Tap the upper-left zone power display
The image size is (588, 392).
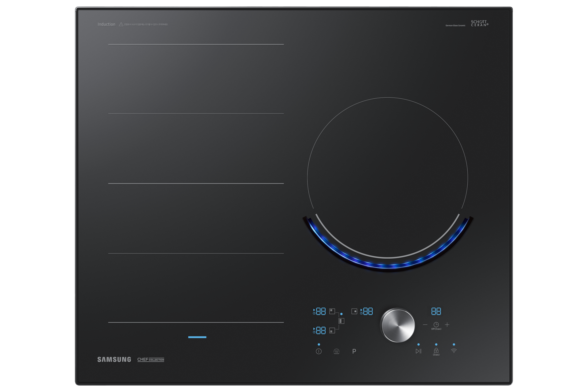pyautogui.click(x=321, y=312)
